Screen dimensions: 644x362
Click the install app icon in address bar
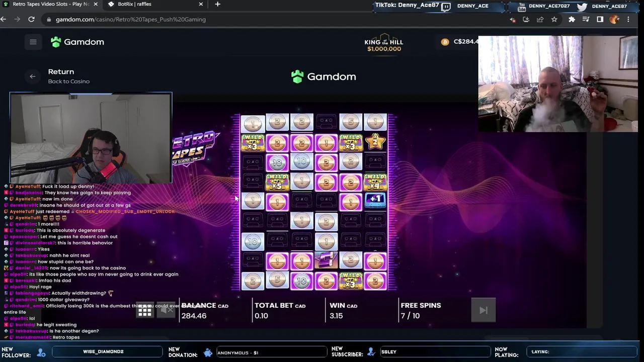526,19
